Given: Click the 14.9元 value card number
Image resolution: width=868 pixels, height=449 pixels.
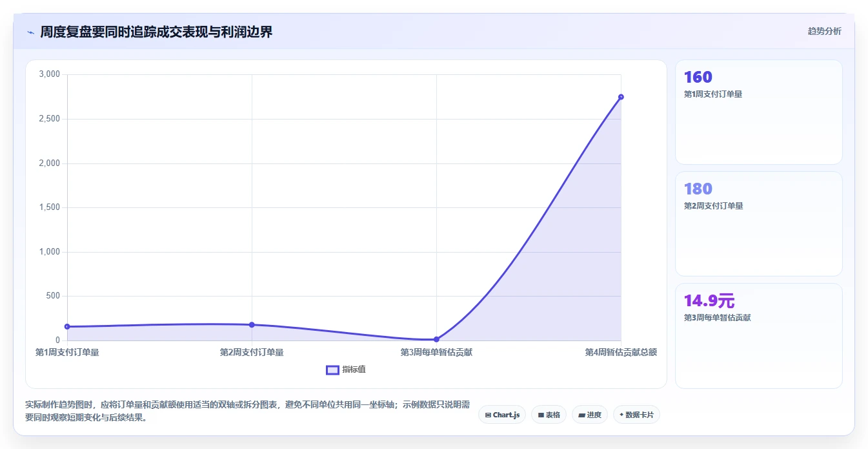Looking at the screenshot, I should click(709, 300).
